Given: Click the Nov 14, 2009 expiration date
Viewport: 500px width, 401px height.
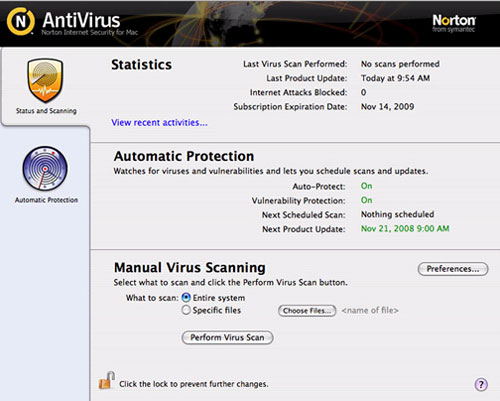Looking at the screenshot, I should click(387, 107).
